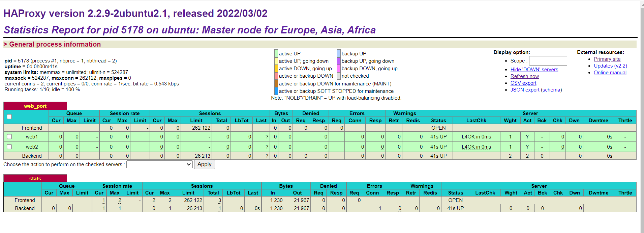
Task: Check the web1 server checkbox
Action: pyautogui.click(x=9, y=137)
